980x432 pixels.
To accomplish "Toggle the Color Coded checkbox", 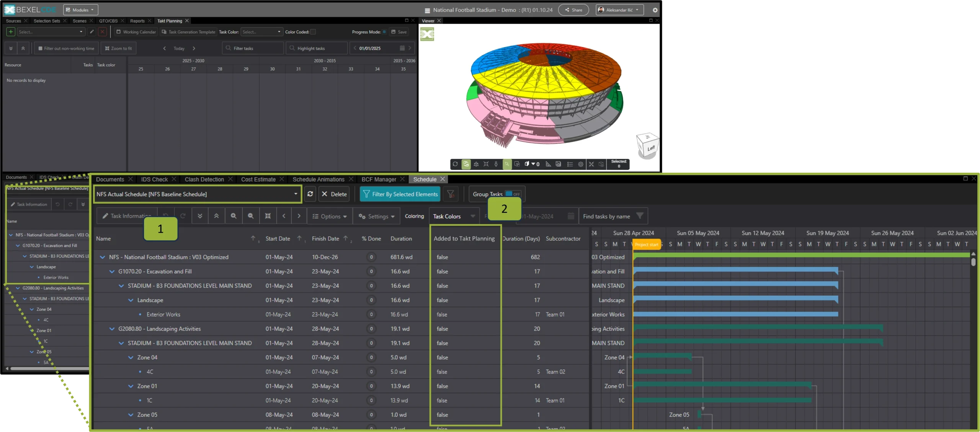I will pos(313,32).
